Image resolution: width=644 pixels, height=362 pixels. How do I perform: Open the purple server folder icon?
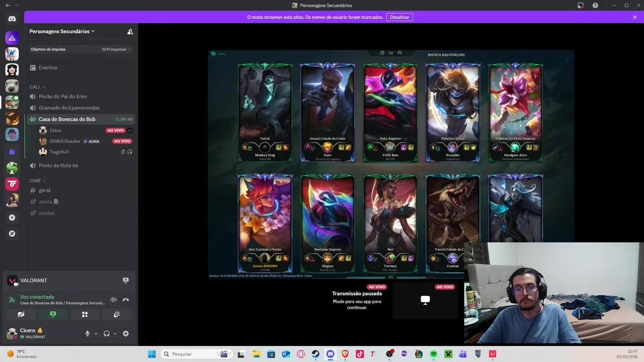[12, 151]
